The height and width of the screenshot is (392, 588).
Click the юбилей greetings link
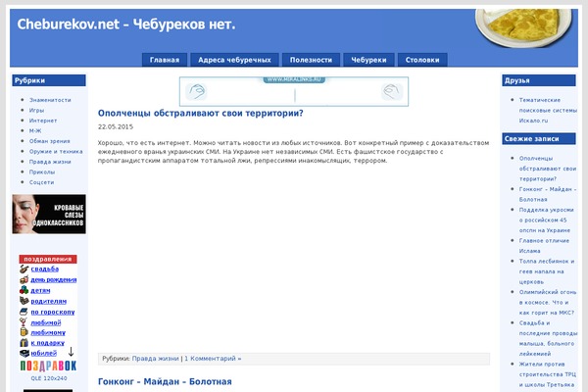(44, 354)
